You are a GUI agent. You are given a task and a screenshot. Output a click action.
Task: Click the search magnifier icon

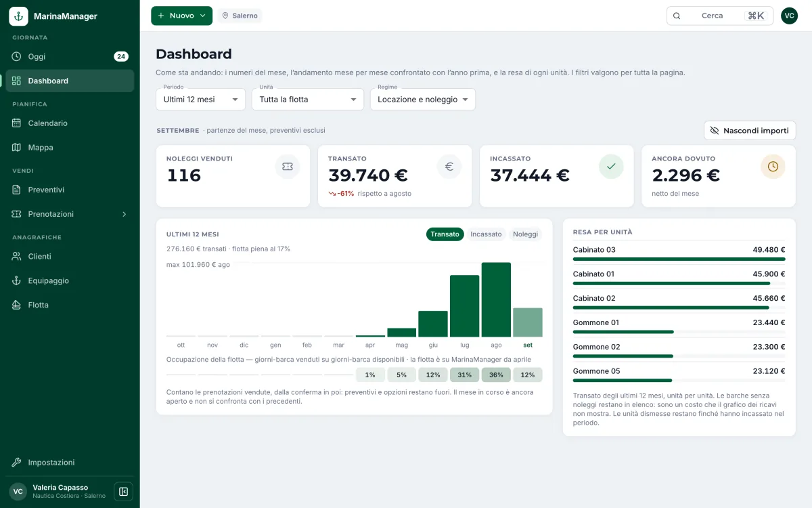(677, 16)
